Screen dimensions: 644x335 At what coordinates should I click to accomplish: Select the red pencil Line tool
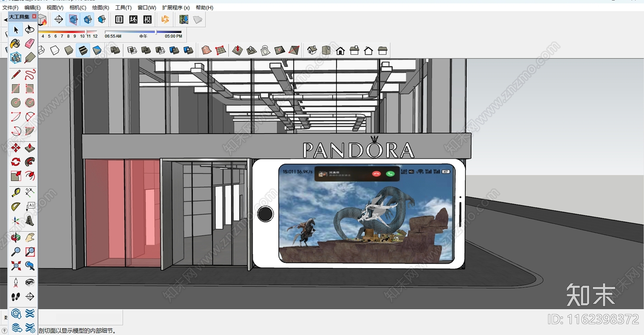pyautogui.click(x=16, y=74)
